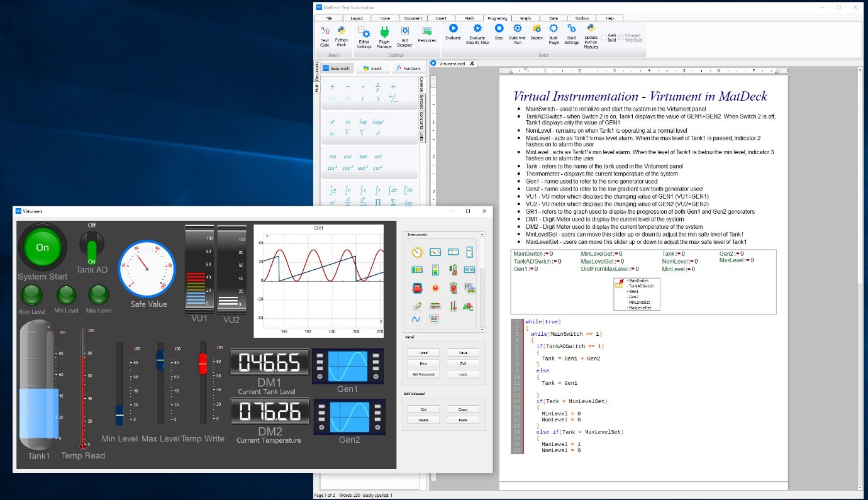Switch to the Graph ribbon tab
This screenshot has height=500, width=868.
click(525, 18)
